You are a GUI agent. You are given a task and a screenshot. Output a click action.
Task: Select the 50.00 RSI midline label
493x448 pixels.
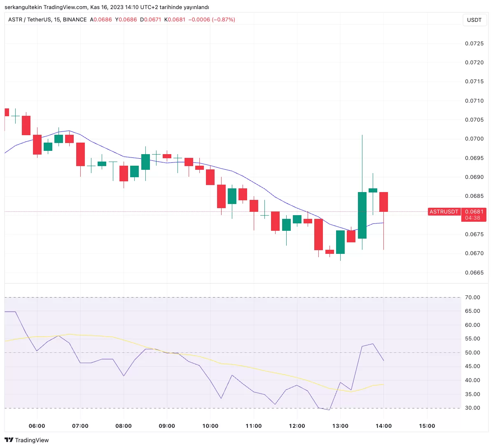472,352
